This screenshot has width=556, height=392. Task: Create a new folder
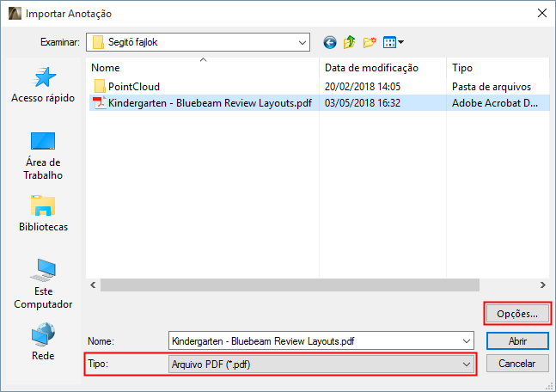coord(370,43)
